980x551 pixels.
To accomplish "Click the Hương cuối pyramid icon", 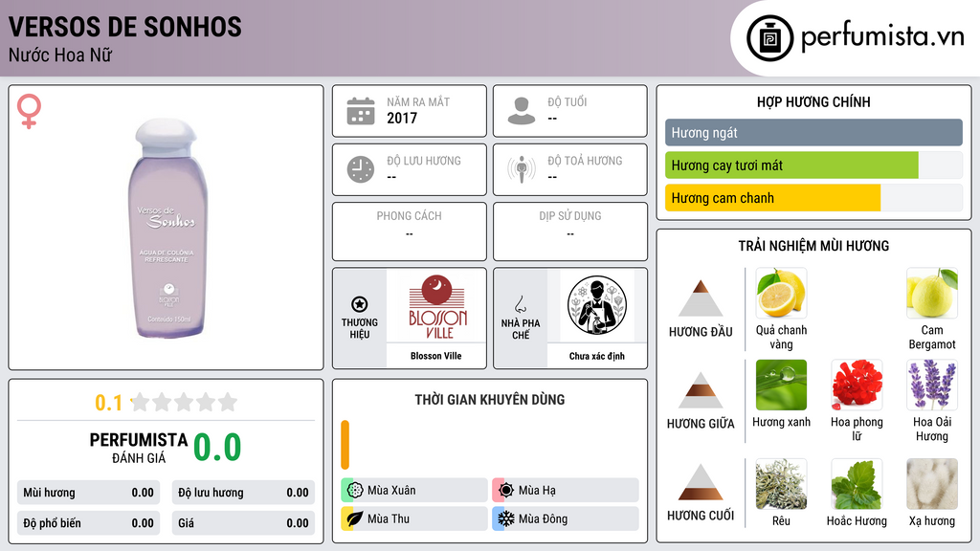I will point(701,482).
